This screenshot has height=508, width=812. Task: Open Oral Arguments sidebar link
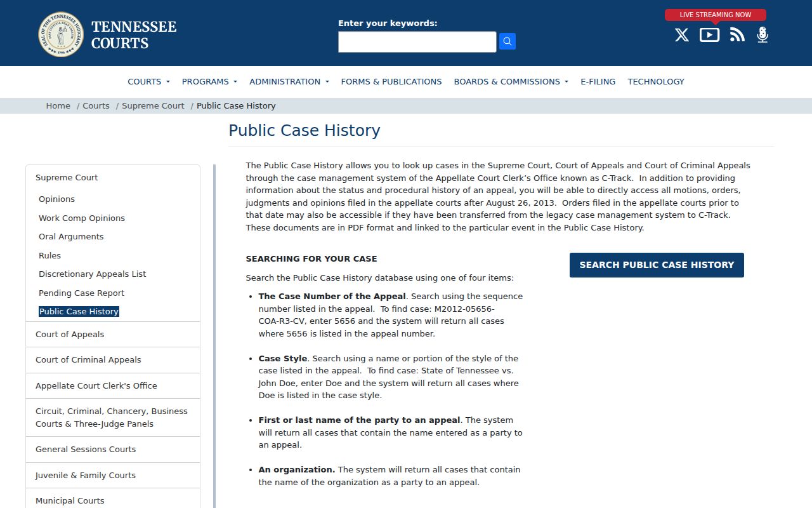(71, 237)
